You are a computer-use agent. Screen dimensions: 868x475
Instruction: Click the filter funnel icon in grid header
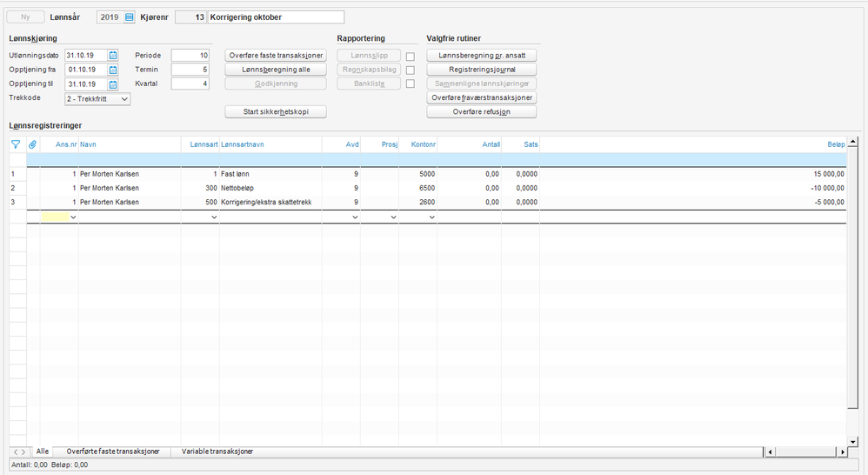[16, 144]
